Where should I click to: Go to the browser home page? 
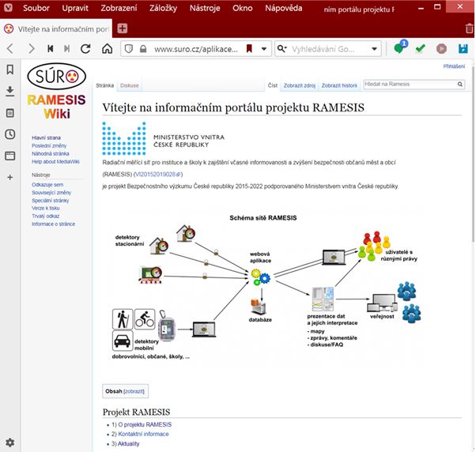[108, 49]
